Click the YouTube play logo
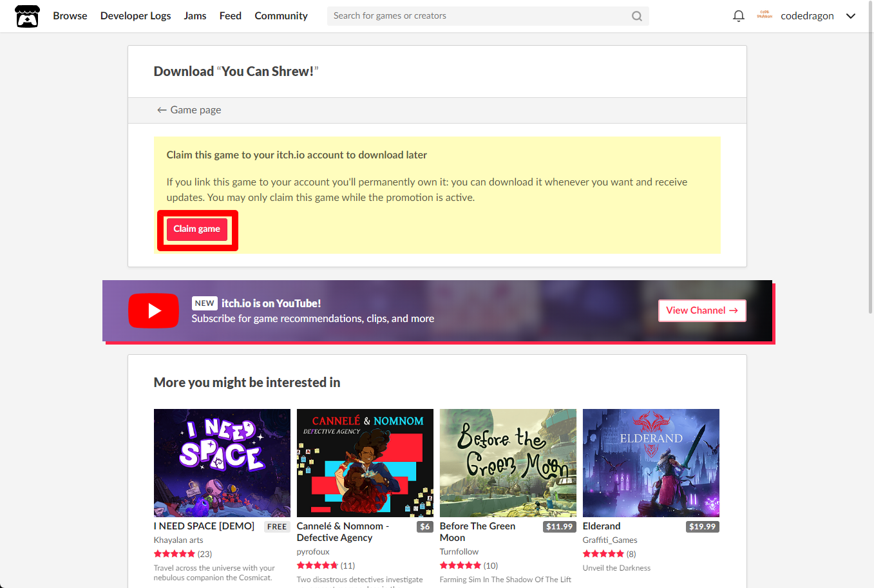 click(153, 310)
